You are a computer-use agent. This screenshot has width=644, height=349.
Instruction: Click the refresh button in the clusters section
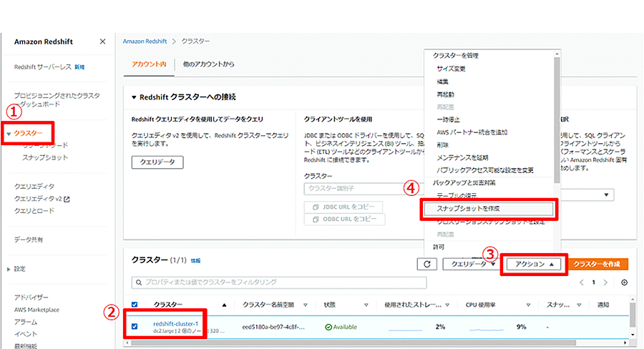[427, 264]
